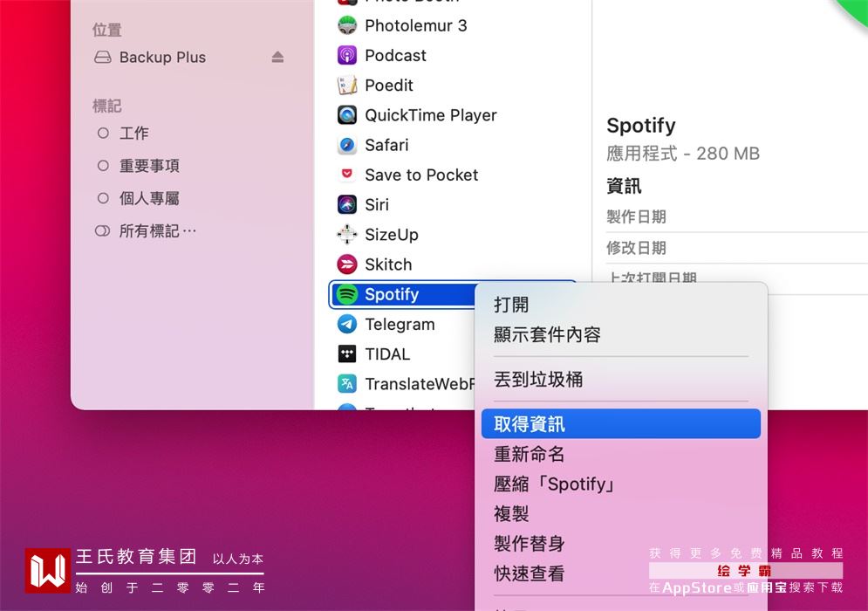This screenshot has height=611, width=868.
Task: Eject the Backup Plus drive
Action: [x=278, y=57]
